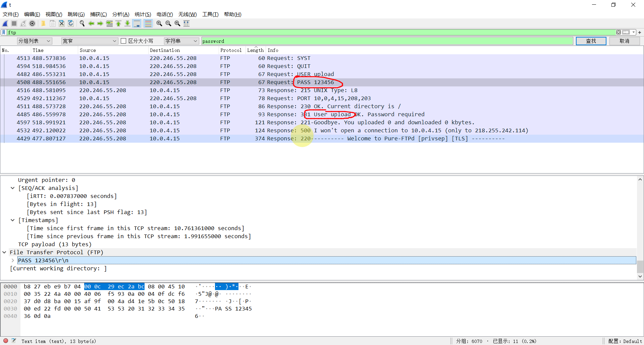Image resolution: width=644 pixels, height=345 pixels.
Task: Open the display filter history dropdown
Action: click(634, 32)
